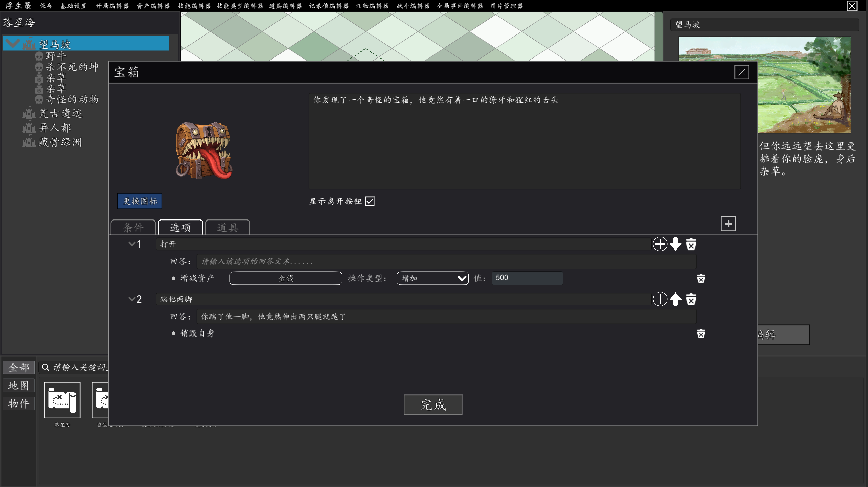Open the 资产编辑器 menu
Screen dimensions: 868x487
153,6
